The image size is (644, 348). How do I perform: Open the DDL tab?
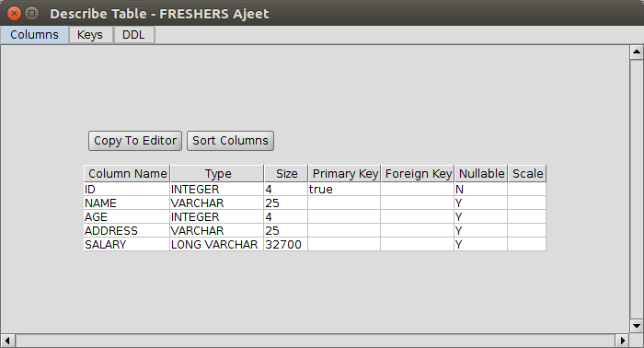133,35
